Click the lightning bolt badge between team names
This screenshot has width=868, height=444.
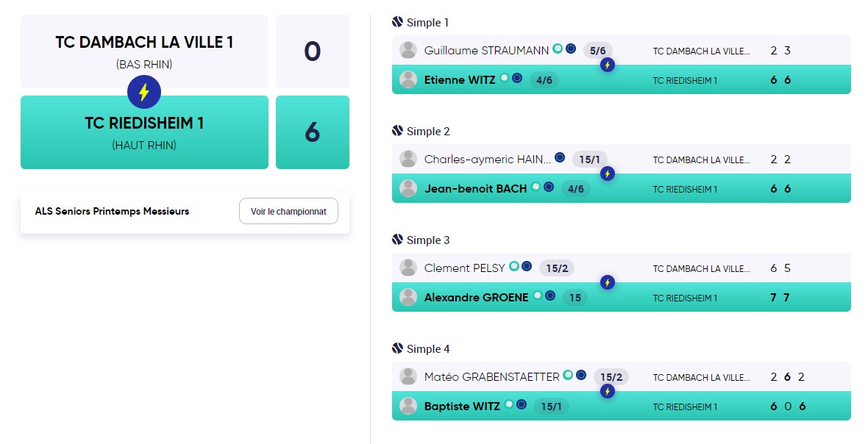[144, 92]
